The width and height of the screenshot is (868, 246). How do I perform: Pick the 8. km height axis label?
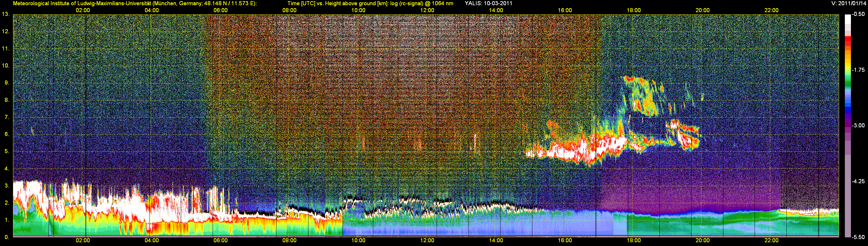[x=7, y=100]
